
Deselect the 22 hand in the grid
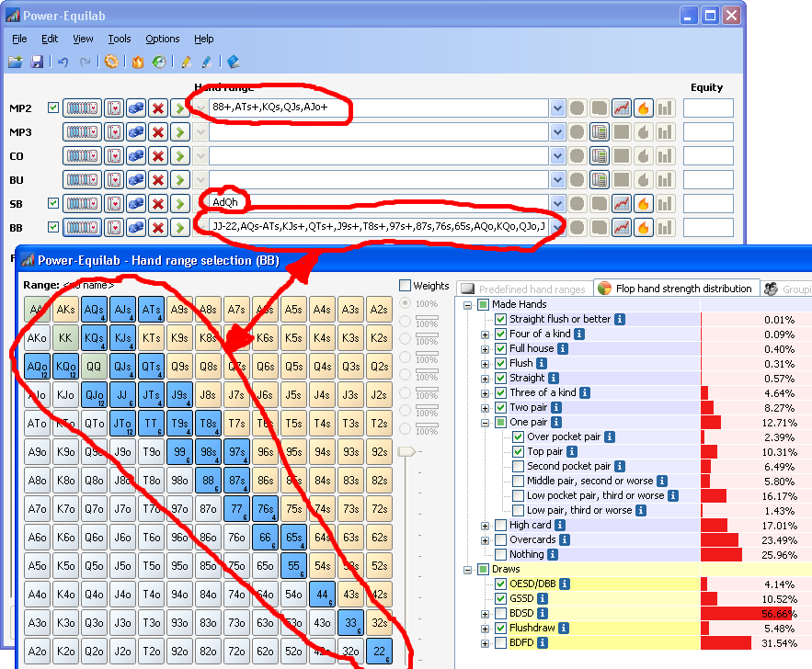(x=379, y=651)
